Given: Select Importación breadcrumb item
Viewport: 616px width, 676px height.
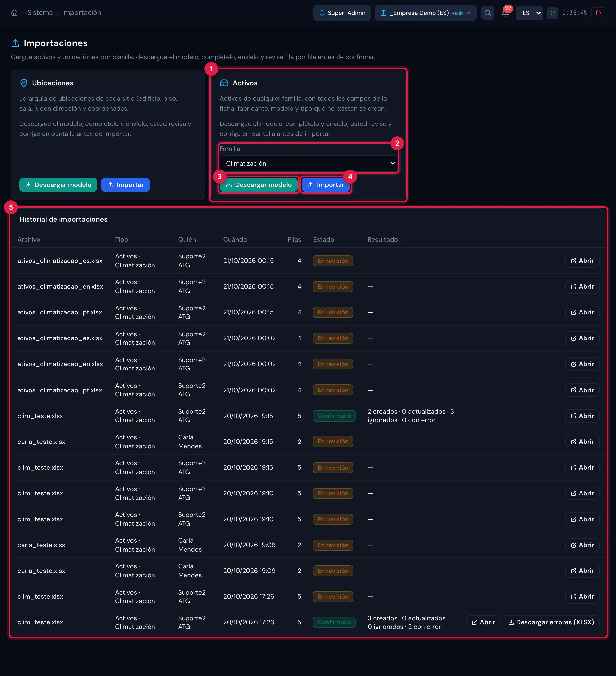Looking at the screenshot, I should pyautogui.click(x=82, y=13).
